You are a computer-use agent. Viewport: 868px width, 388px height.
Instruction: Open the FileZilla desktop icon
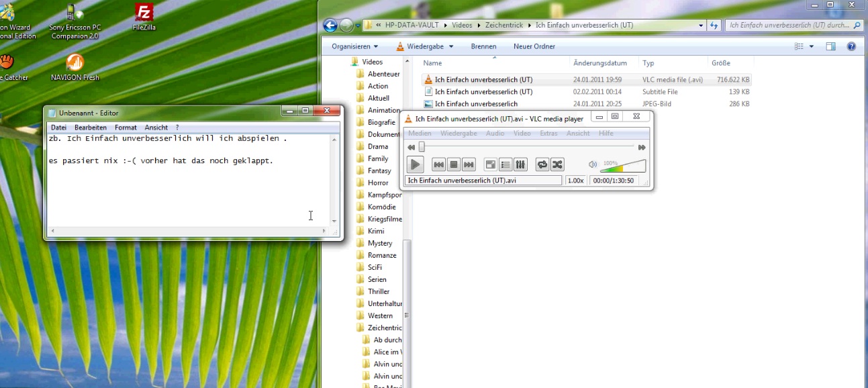(144, 18)
